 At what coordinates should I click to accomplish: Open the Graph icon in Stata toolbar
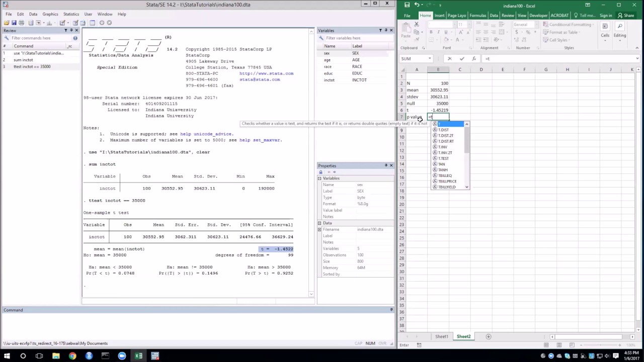pyautogui.click(x=49, y=23)
